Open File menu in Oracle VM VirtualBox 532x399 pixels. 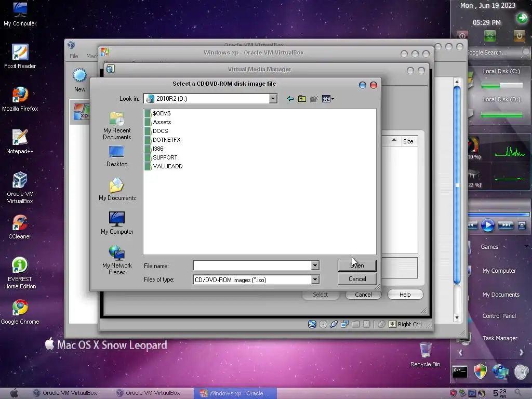[x=74, y=56]
